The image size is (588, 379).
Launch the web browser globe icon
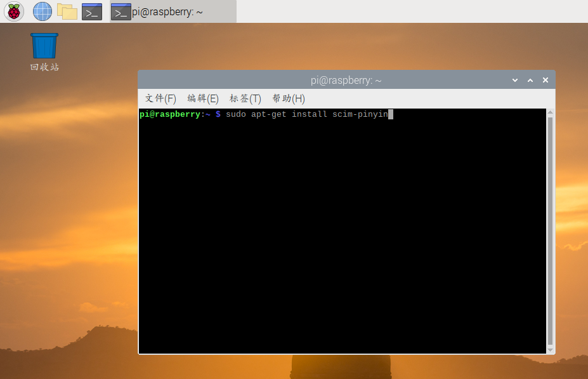click(x=42, y=11)
